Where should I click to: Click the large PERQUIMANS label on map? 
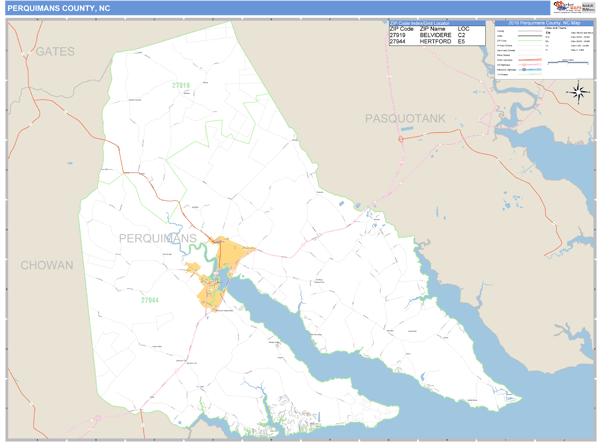[x=158, y=238]
